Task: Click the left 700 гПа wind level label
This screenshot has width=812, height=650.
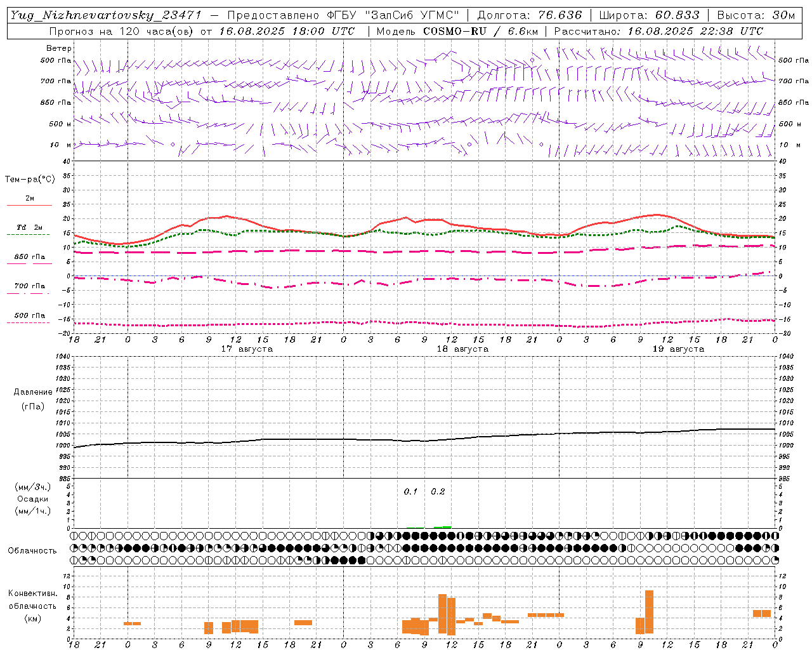Action: (56, 81)
